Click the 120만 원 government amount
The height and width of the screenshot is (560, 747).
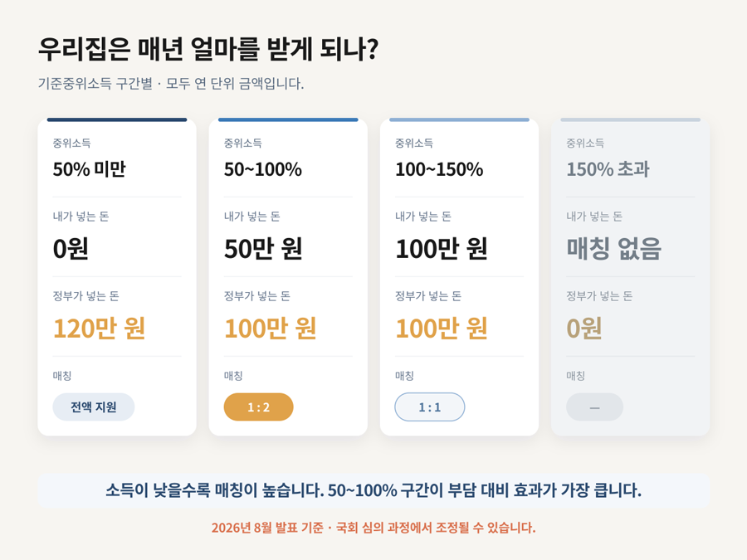[99, 328]
